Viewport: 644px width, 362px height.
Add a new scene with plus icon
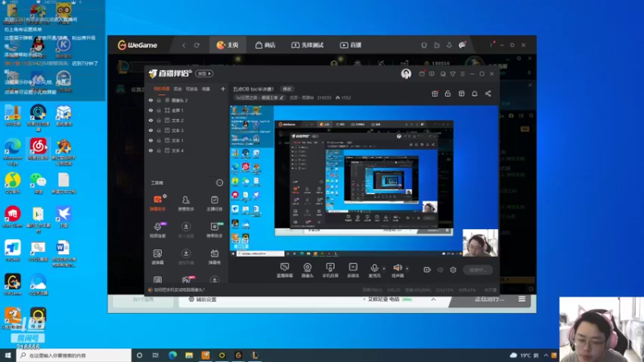223,88
